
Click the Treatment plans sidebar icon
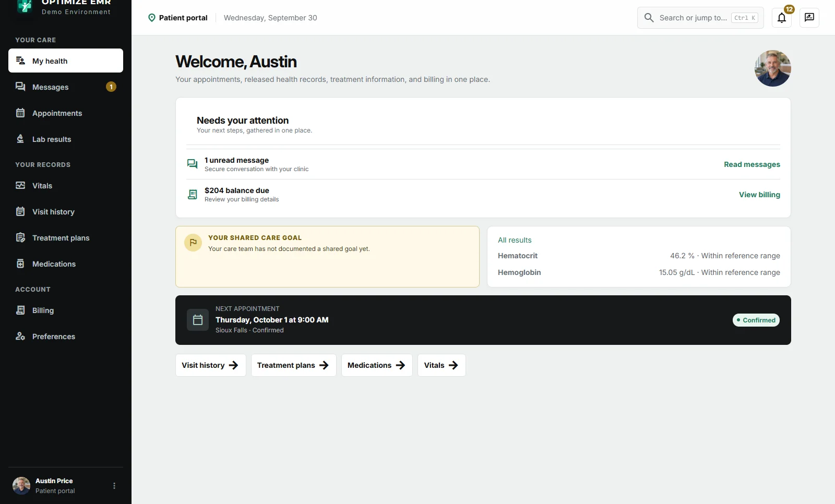pos(20,238)
